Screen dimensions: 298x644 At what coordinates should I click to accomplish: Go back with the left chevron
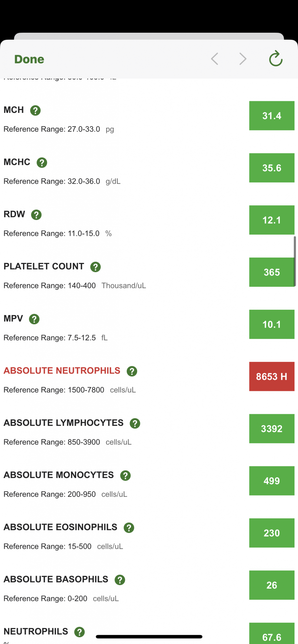click(x=215, y=59)
